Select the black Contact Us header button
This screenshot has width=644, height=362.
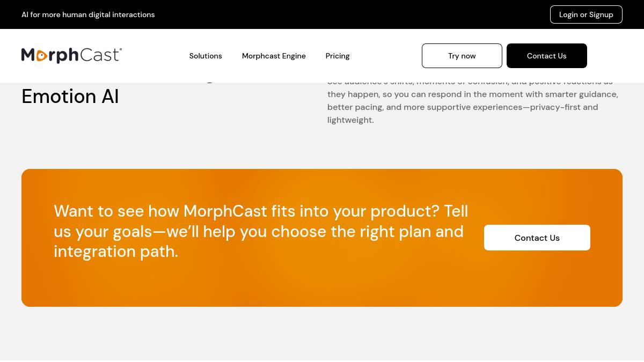tap(547, 56)
